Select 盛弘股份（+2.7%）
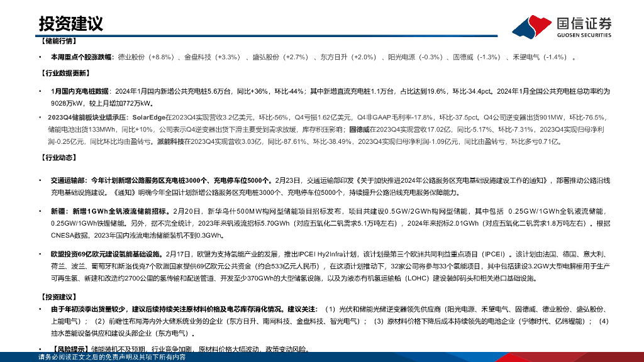 pyautogui.click(x=280, y=57)
